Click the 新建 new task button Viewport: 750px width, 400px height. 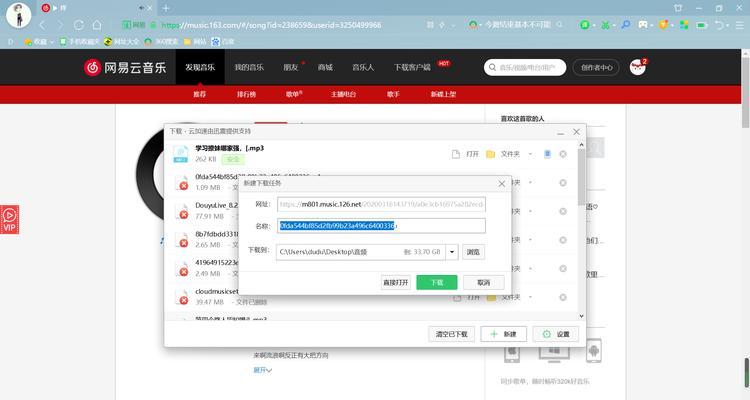tap(503, 334)
